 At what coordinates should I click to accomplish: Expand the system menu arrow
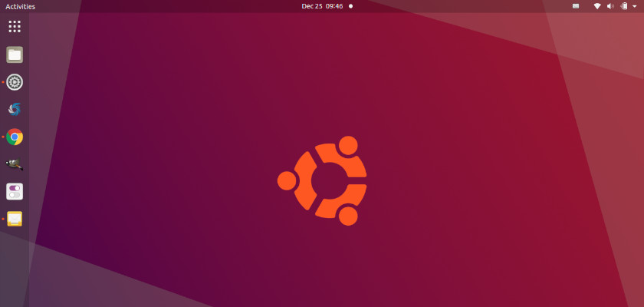pos(635,7)
